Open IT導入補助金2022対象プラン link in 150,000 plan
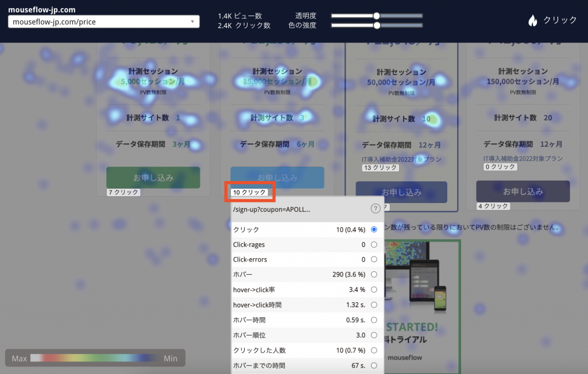 (523, 158)
